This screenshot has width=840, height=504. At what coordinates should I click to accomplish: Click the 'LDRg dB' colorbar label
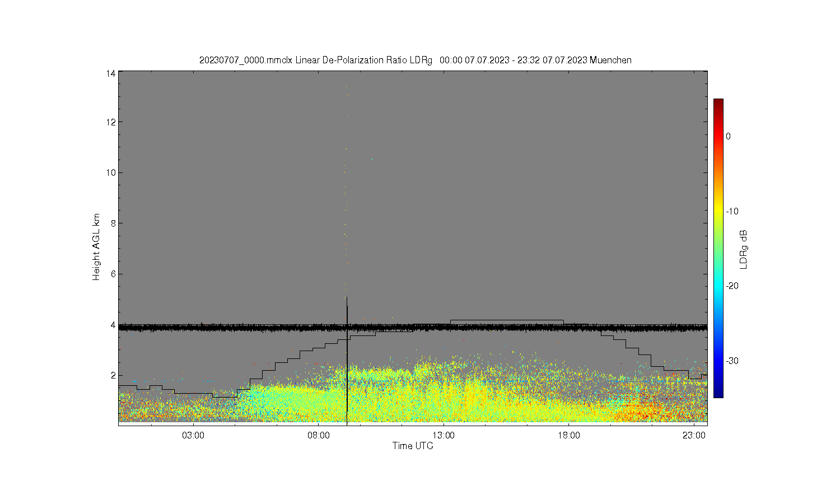(744, 249)
